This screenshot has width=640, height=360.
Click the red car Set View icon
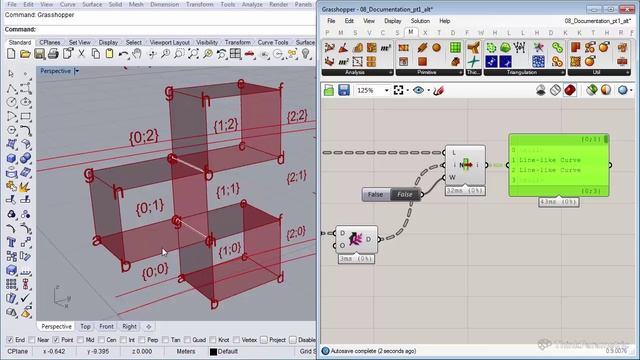tap(250, 54)
